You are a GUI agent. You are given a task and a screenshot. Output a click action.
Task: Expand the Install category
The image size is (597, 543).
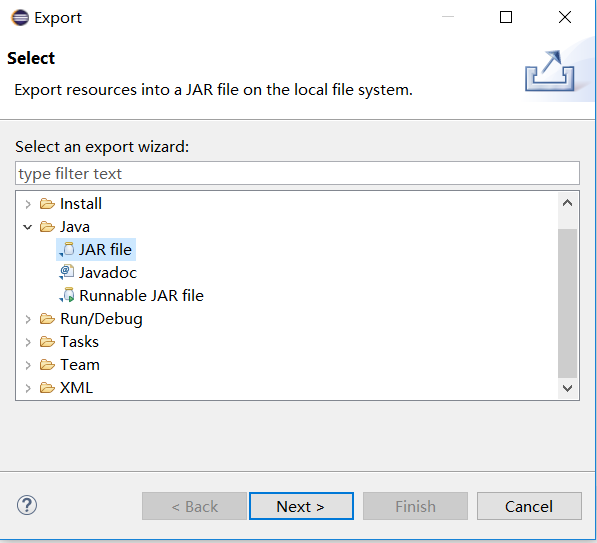[28, 204]
